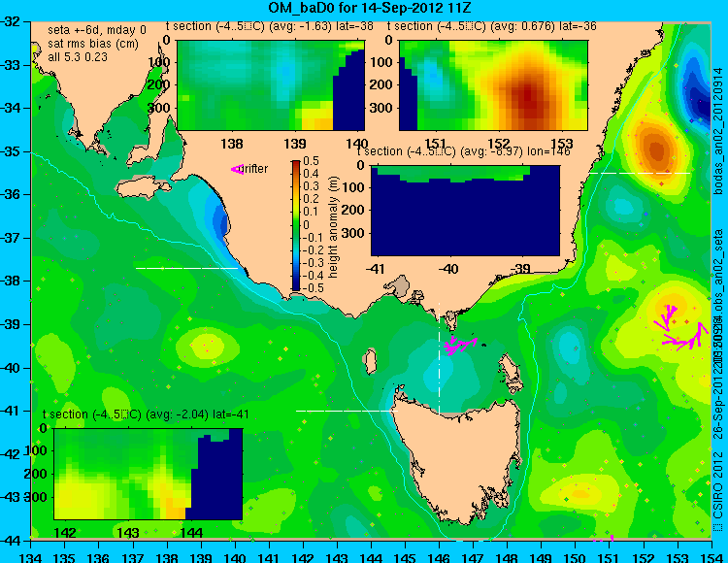Click the vertical 'CSIRO 2012' copyright text
Image resolution: width=728 pixels, height=563 pixels.
click(717, 484)
